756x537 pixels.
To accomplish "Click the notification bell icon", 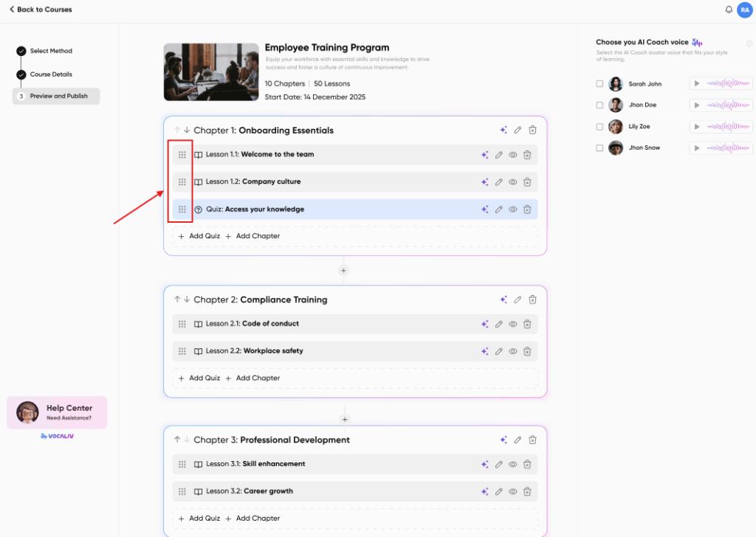I will 729,10.
